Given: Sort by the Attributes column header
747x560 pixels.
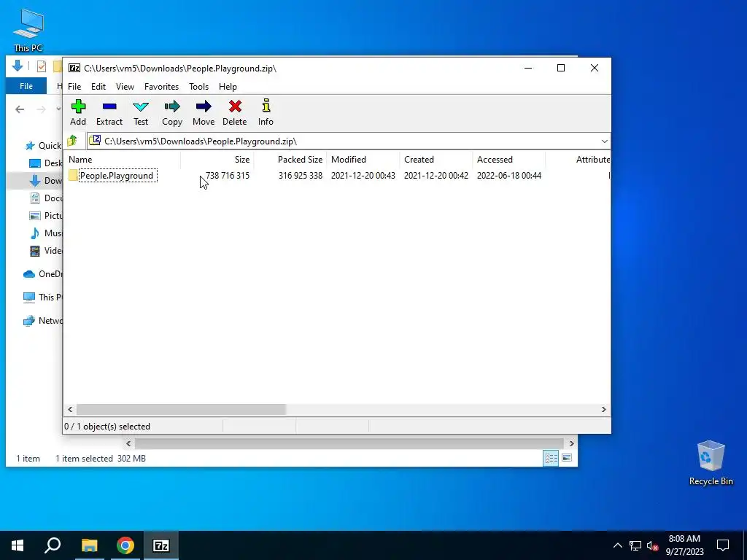Looking at the screenshot, I should point(578,160).
